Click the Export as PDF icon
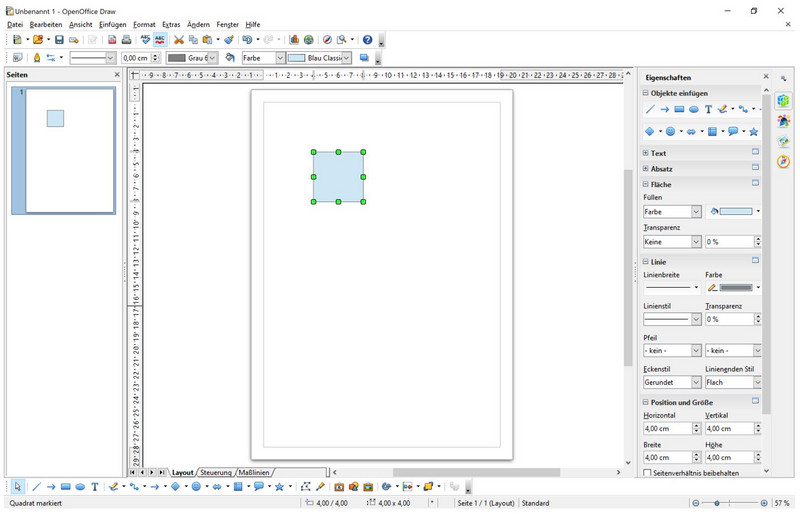 [x=112, y=40]
